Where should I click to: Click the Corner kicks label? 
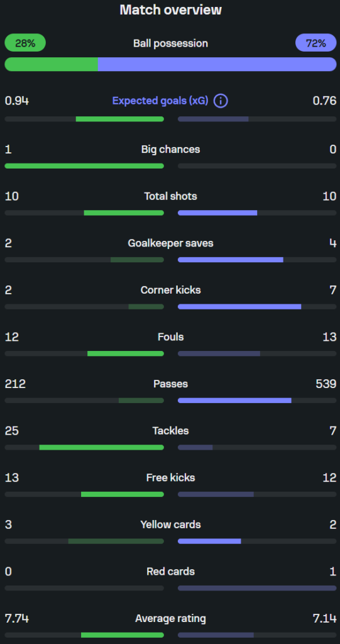pyautogui.click(x=170, y=290)
